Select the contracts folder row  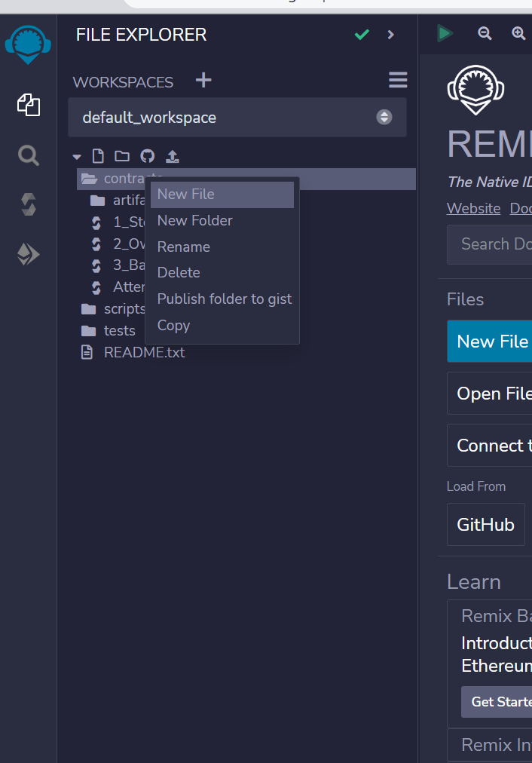coord(246,179)
